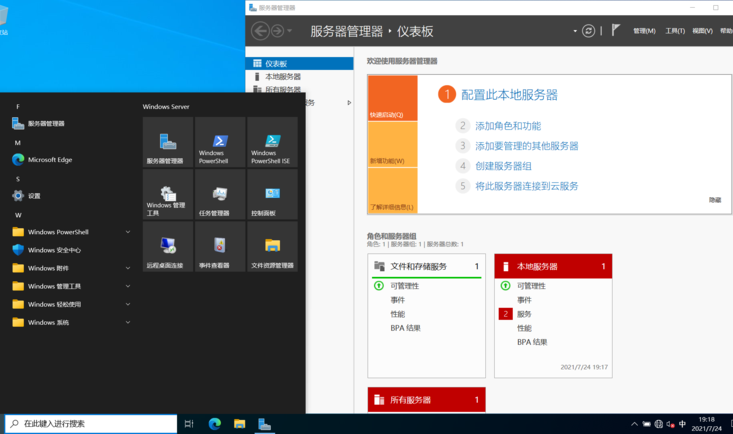Click 创建服务器组 link
Screen dimensions: 733x434
(x=503, y=166)
